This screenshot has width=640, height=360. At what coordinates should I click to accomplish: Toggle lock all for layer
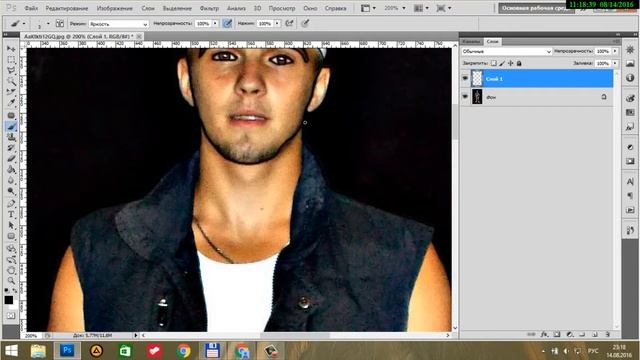pos(519,63)
